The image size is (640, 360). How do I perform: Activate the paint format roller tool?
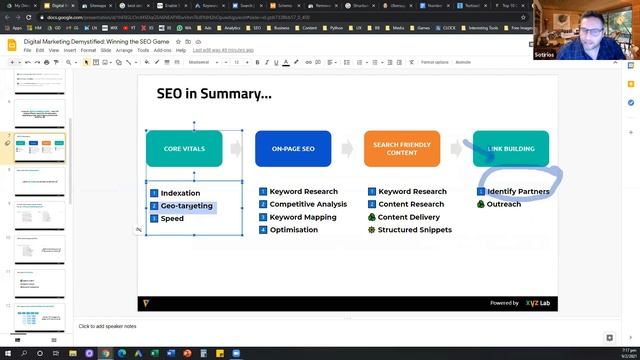(56, 62)
